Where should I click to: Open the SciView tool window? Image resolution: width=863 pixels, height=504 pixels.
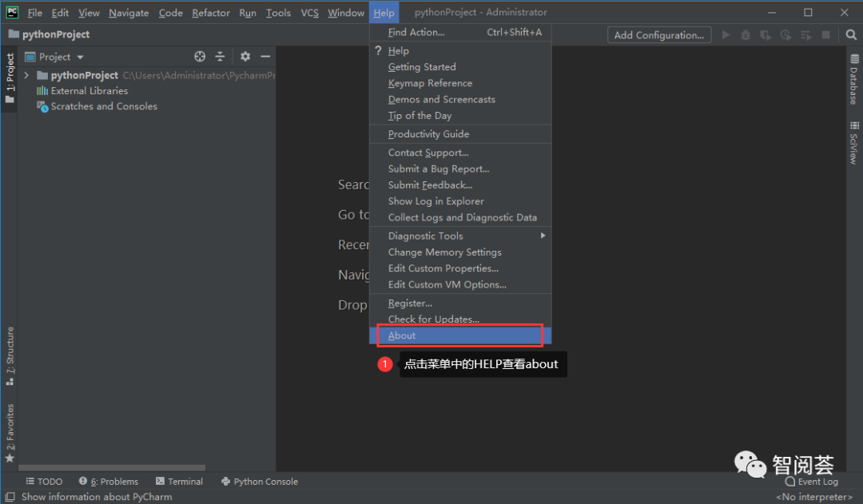coord(854,142)
